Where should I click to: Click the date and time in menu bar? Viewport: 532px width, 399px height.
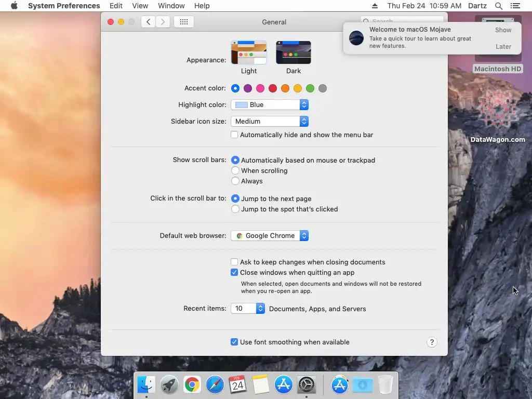tap(424, 6)
